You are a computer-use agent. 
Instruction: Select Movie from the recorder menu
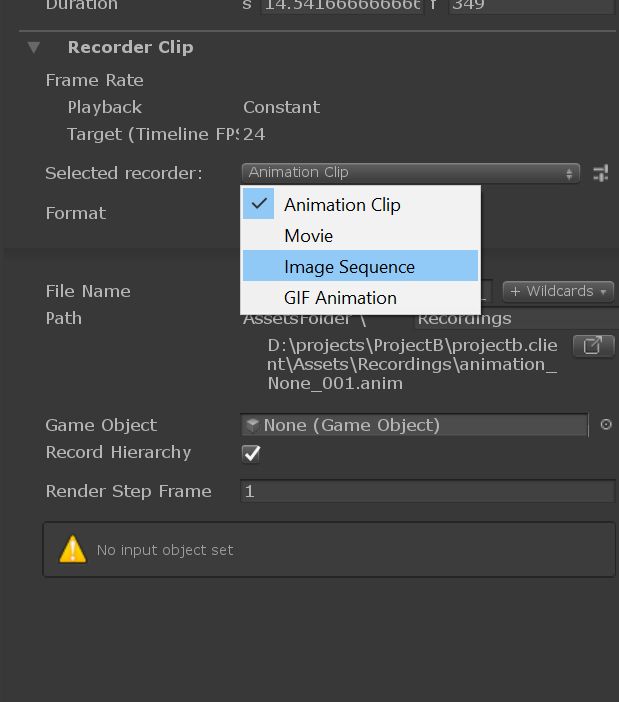[308, 236]
